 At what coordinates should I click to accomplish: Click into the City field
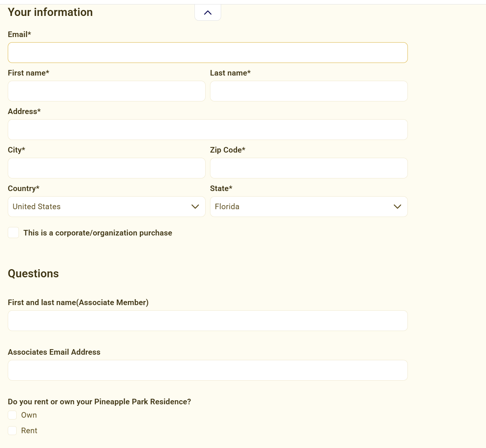coord(106,168)
